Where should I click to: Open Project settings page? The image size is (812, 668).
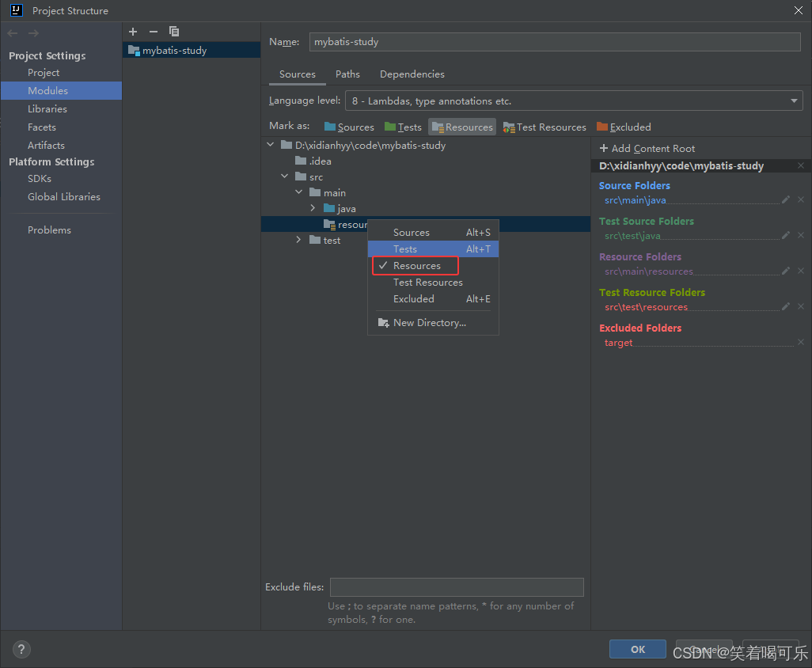61,73
